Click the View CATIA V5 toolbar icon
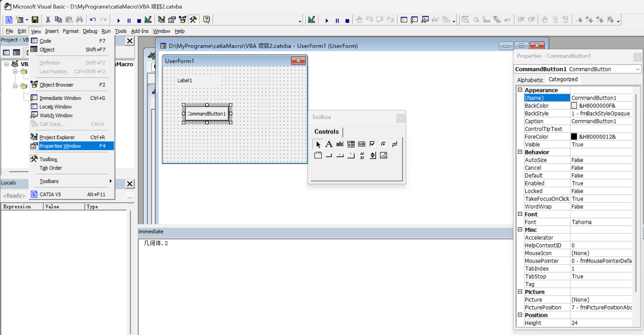This screenshot has height=335, width=644. pyautogui.click(x=9, y=20)
